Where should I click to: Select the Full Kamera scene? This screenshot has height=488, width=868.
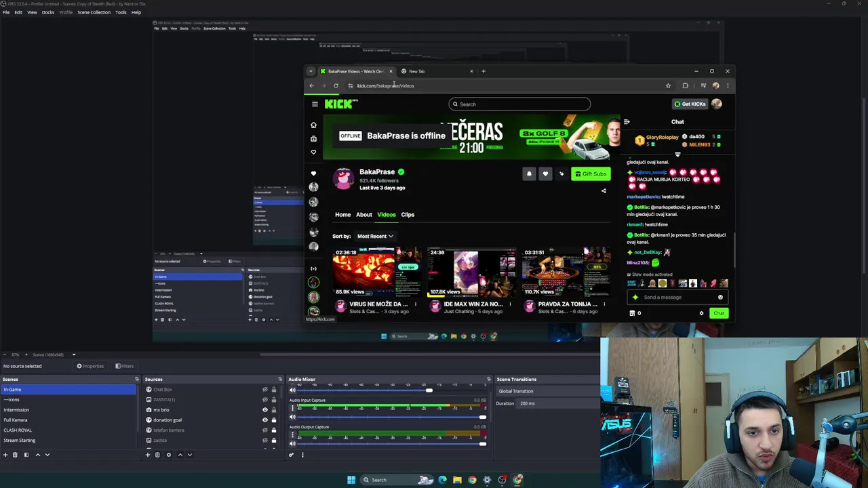[x=68, y=420]
